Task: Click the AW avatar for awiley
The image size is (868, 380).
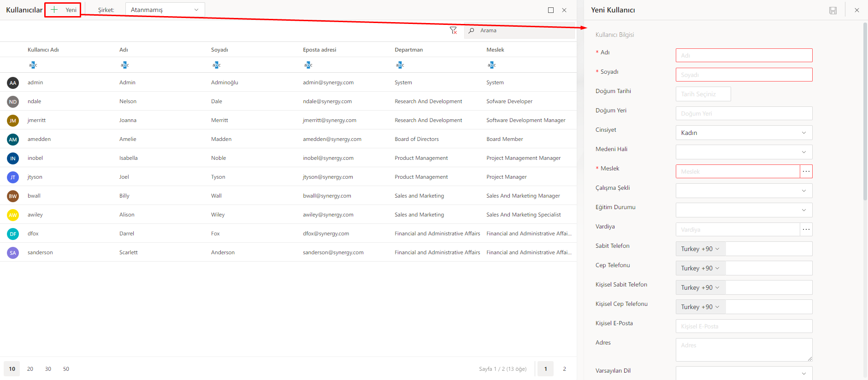Action: [x=13, y=215]
